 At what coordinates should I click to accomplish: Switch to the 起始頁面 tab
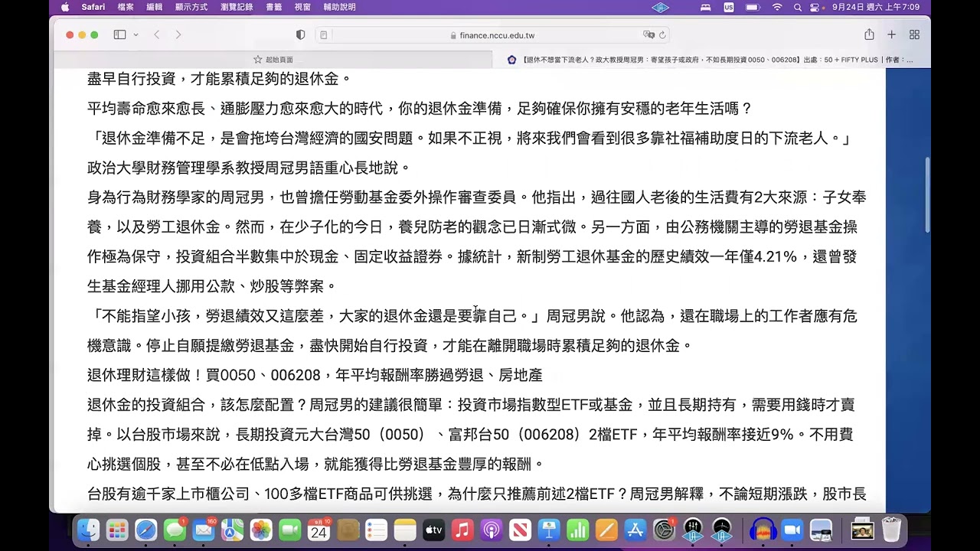(273, 59)
